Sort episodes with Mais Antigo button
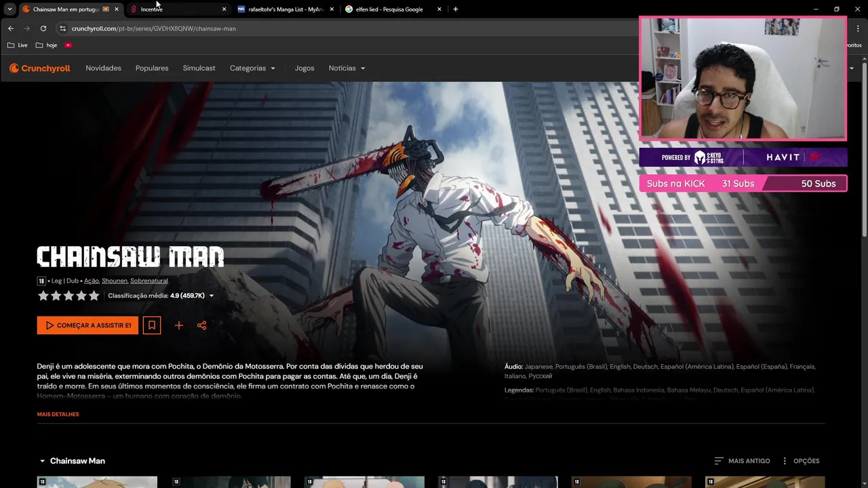The width and height of the screenshot is (868, 488). click(x=742, y=461)
